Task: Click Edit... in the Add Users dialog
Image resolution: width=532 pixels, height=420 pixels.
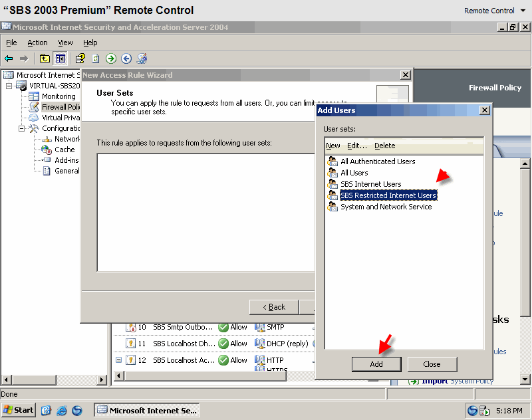Action: [x=357, y=146]
